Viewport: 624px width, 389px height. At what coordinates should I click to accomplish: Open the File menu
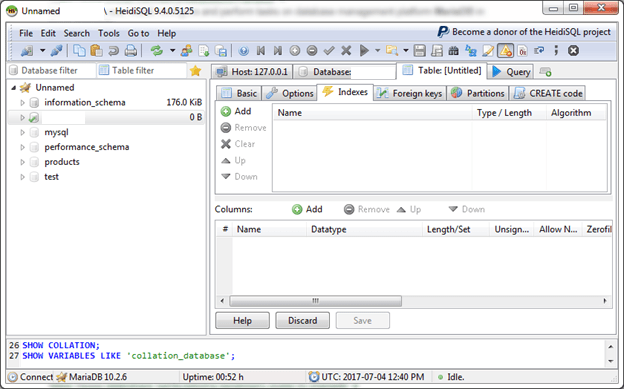tap(26, 33)
